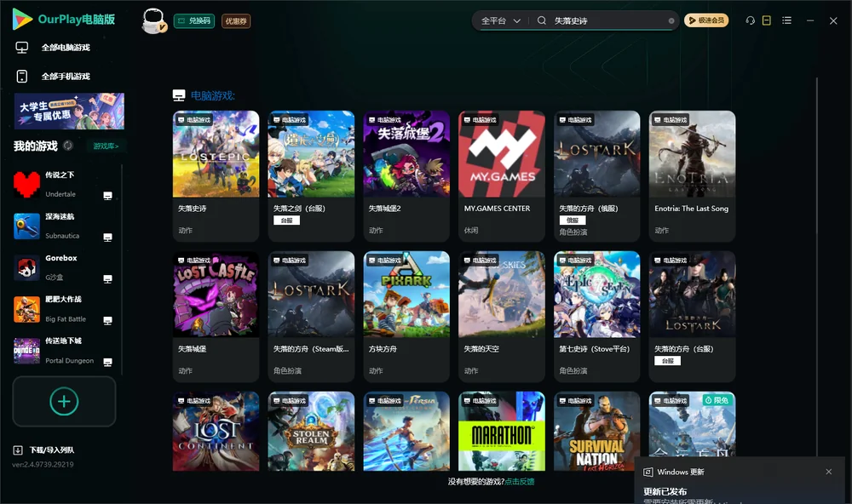Click the 优惠券 coupon button
The width and height of the screenshot is (852, 504).
pyautogui.click(x=236, y=20)
